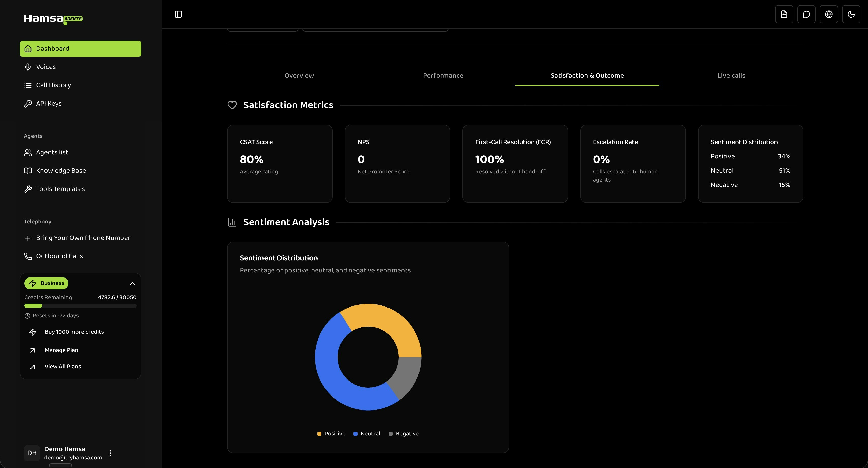Switch to the Live calls tab
Screen dimensions: 868x468
point(731,75)
